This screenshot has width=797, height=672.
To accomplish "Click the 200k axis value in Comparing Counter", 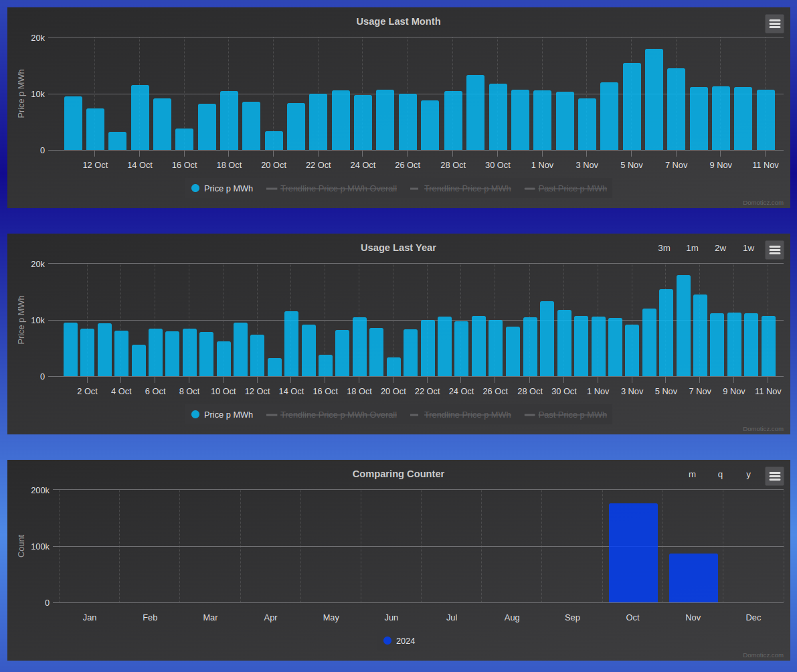I will 40,491.
